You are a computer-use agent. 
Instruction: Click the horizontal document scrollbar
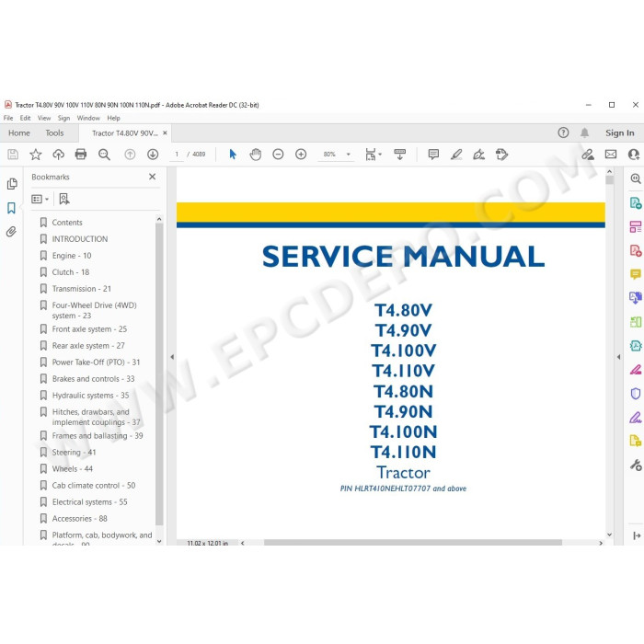click(412, 543)
